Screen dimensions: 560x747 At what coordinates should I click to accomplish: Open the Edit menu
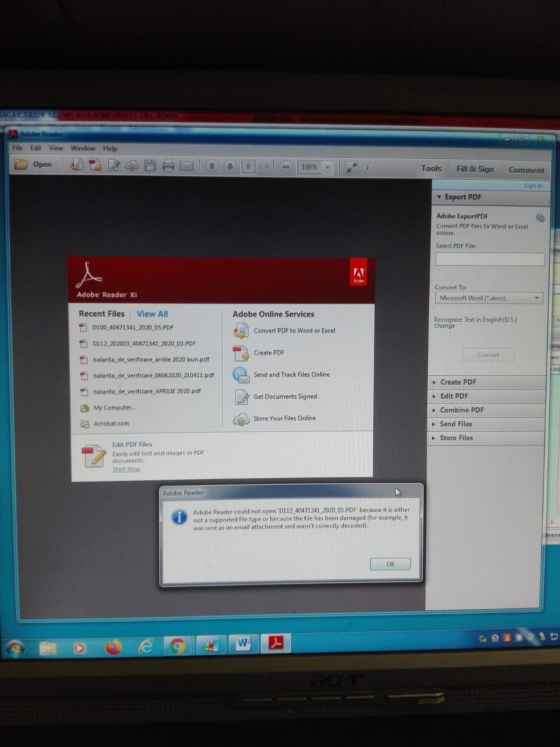(x=35, y=148)
